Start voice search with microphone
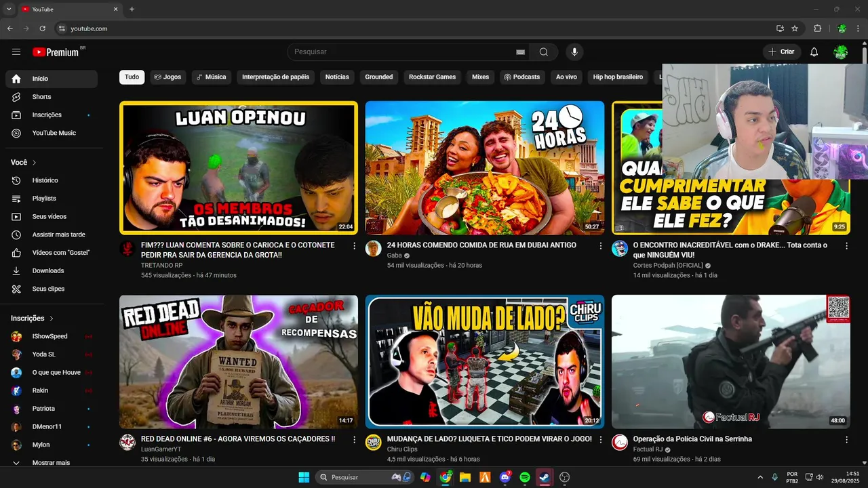This screenshot has width=868, height=488. point(574,52)
